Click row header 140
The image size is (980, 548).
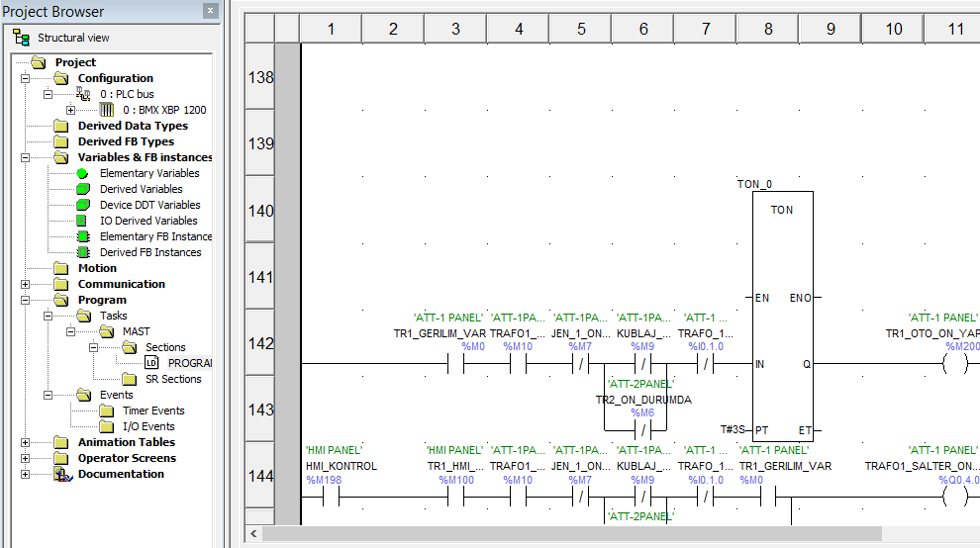[x=260, y=211]
